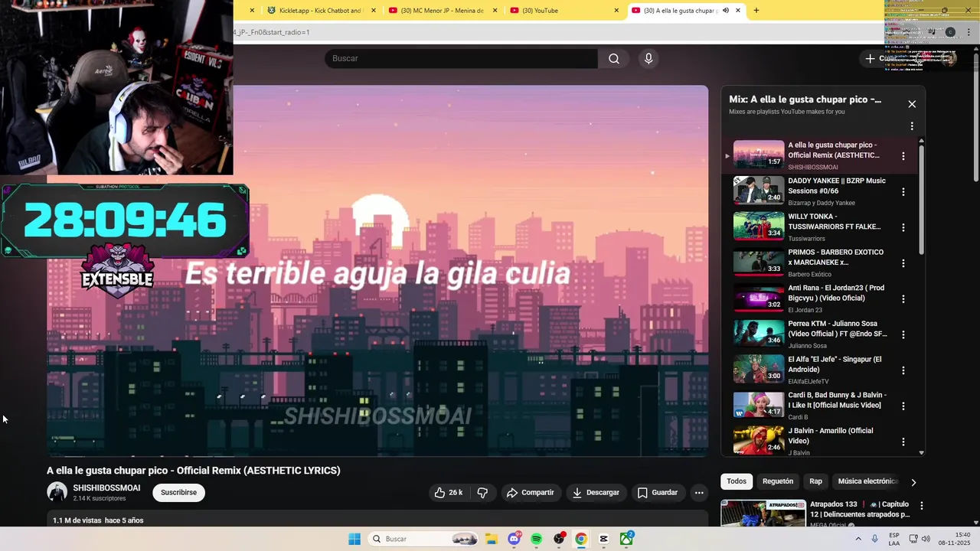Open options for El Alfa Singapur item
This screenshot has width=980, height=551.
coord(903,370)
